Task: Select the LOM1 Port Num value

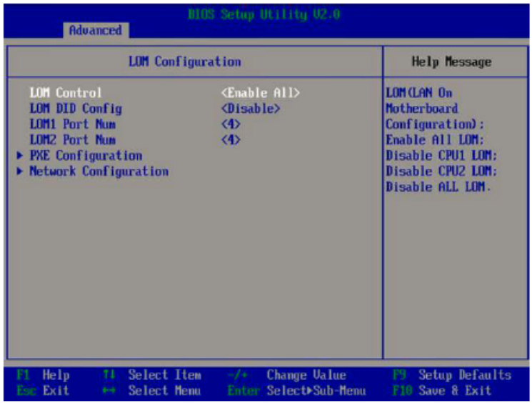Action: (x=231, y=124)
